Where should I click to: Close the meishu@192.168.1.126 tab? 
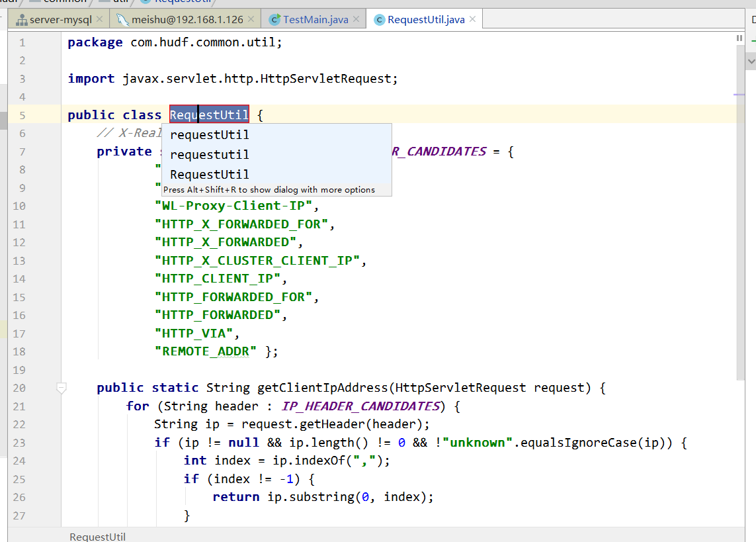[252, 20]
